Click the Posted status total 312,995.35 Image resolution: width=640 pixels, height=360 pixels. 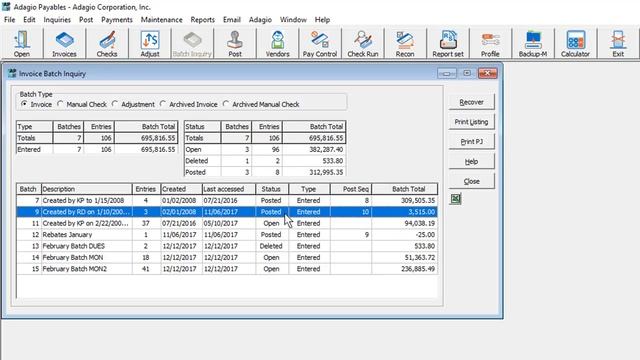[x=314, y=172]
